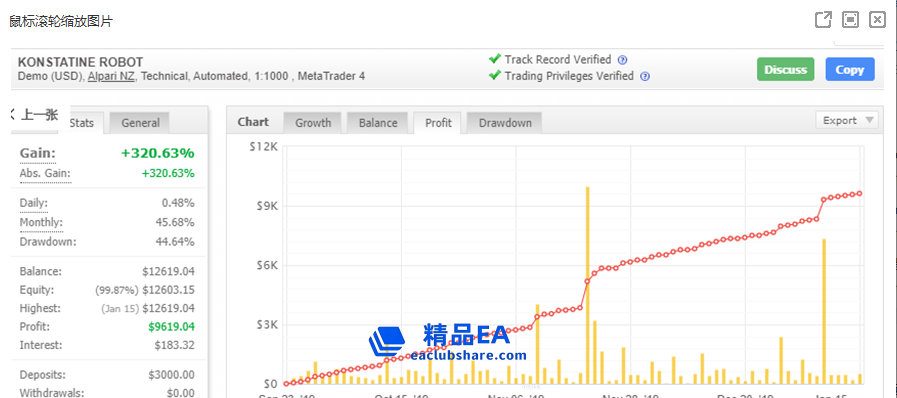Click the Trading Privileges Verified checkmark

click(x=495, y=75)
